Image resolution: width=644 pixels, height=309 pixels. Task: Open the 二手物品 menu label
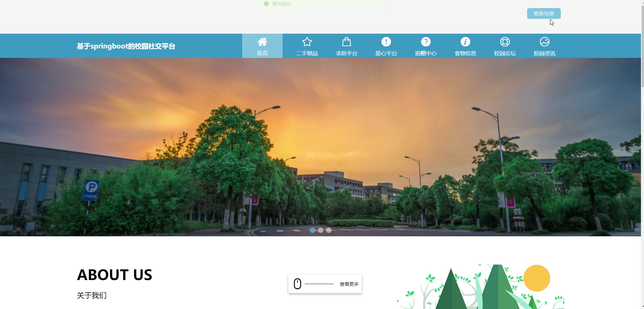[x=307, y=53]
